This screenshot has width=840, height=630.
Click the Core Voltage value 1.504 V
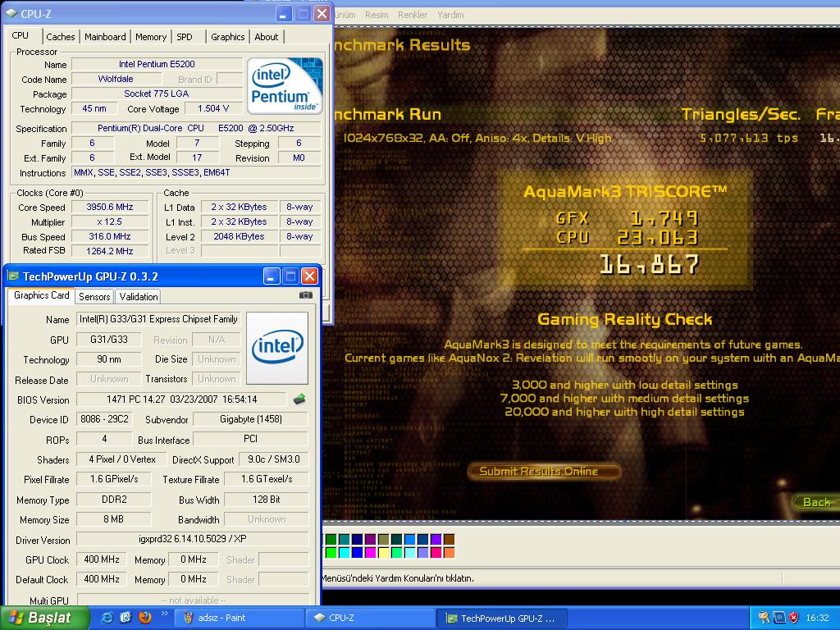click(213, 109)
